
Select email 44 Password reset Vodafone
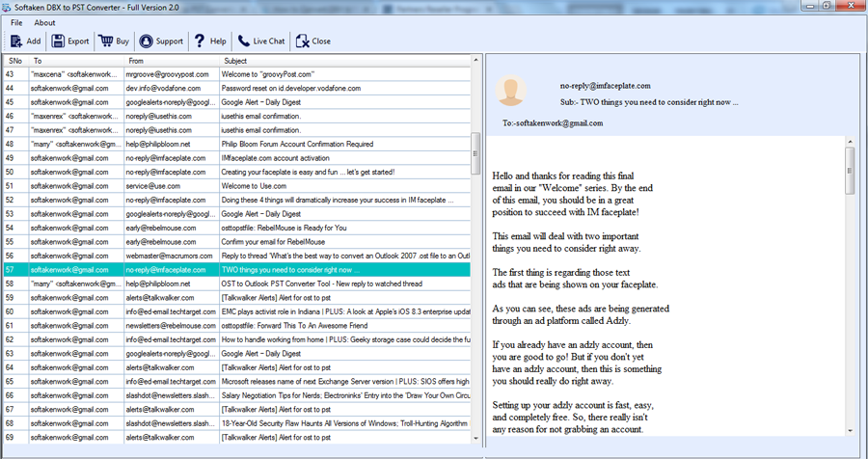(x=237, y=88)
